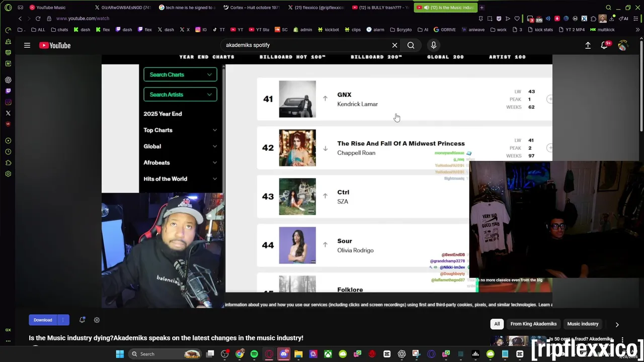Screen dimensions: 644x362
Task: Click the settings gear below the video
Action: [97, 320]
